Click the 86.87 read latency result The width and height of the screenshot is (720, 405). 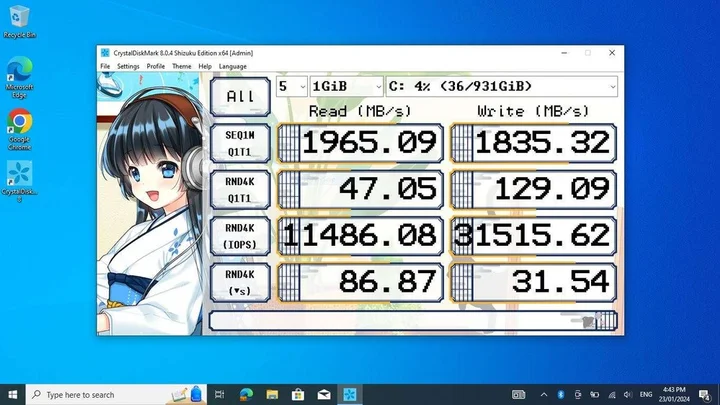(x=360, y=282)
